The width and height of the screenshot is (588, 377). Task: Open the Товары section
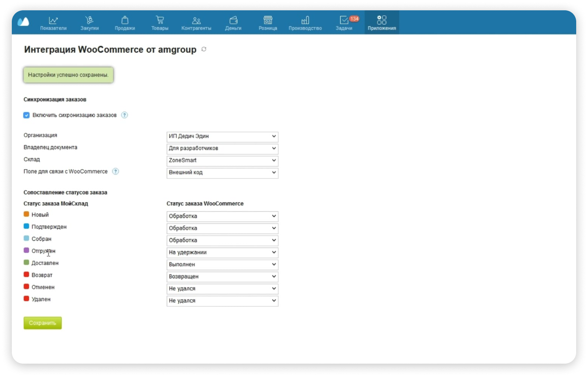tap(160, 23)
